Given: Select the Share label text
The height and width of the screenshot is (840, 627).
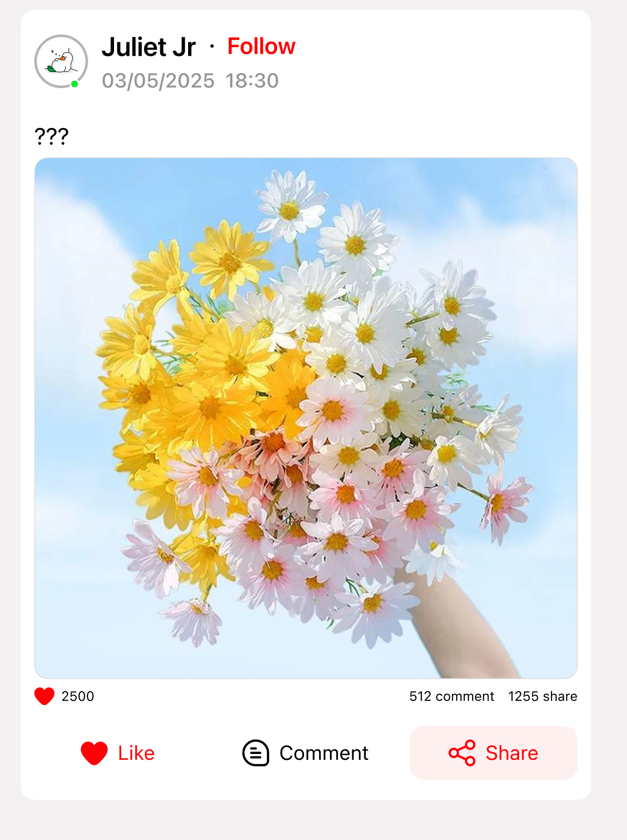Looking at the screenshot, I should coord(512,753).
